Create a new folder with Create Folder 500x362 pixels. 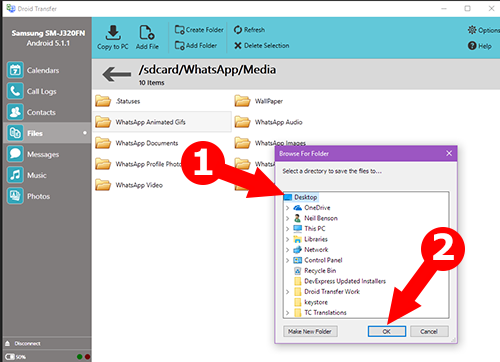(x=199, y=30)
